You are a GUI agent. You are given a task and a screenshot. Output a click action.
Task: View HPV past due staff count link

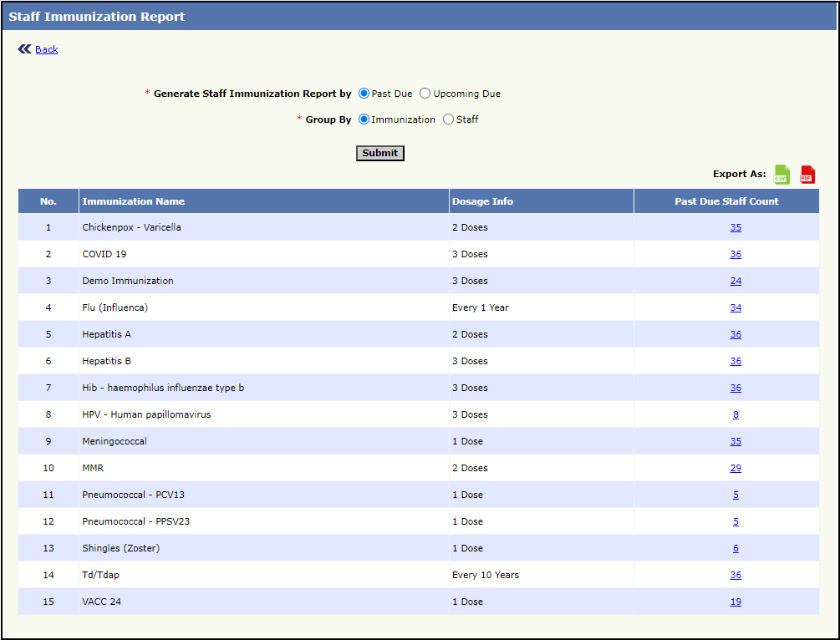(736, 414)
